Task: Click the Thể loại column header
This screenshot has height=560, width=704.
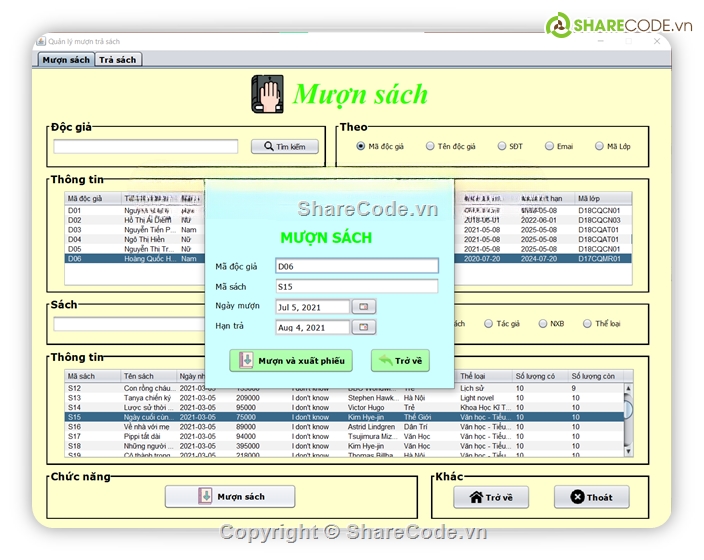Action: coord(485,376)
